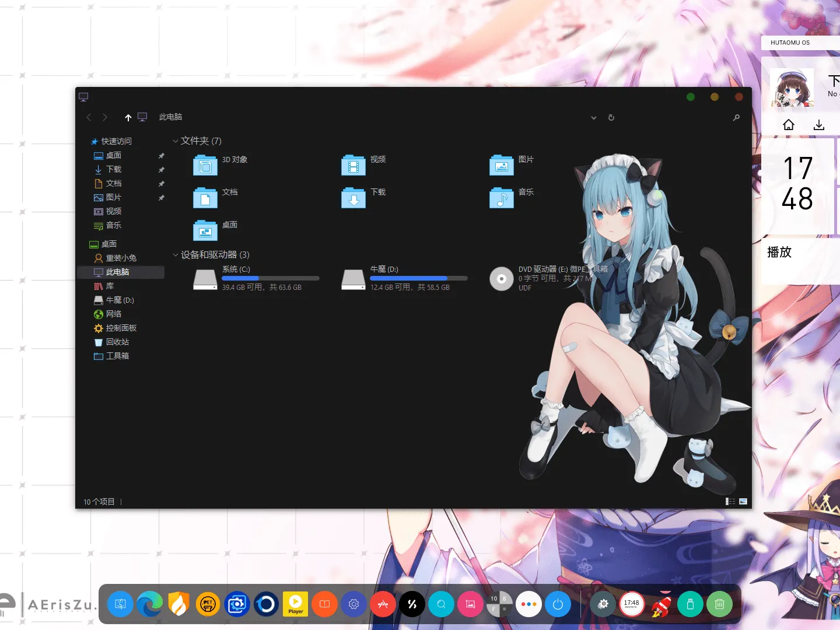Unpin 图片 from quick access
The height and width of the screenshot is (630, 840).
(162, 197)
